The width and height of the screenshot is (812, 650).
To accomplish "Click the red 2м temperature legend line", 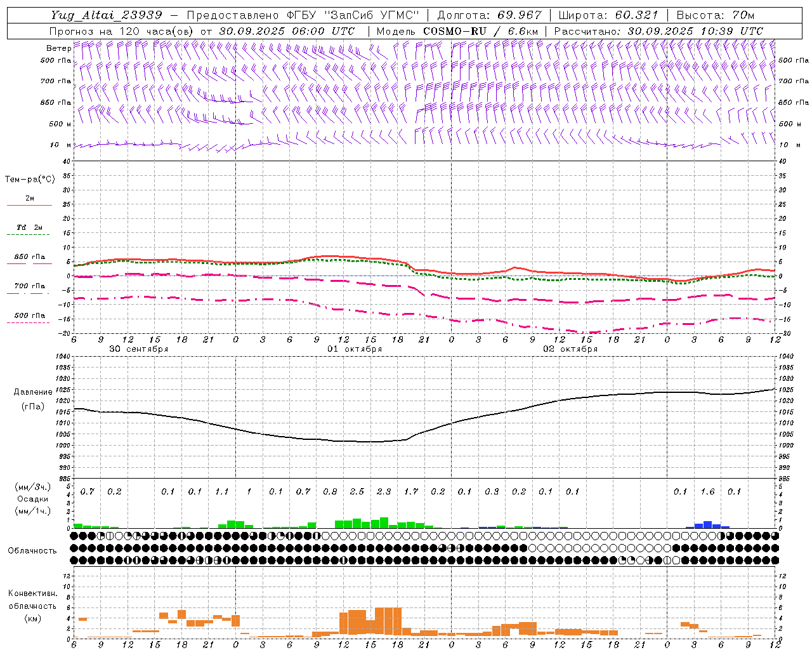I will [30, 206].
